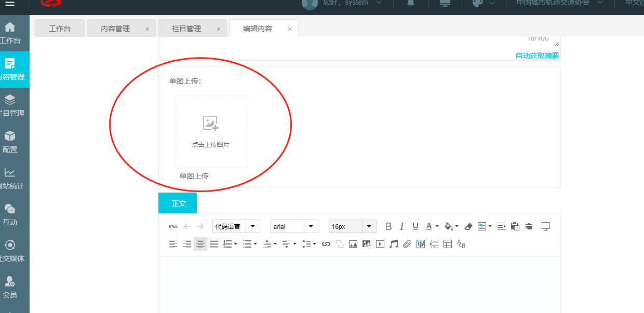Screen dimensions: 644x313
Task: Click the redo arrow in editor toolbar
Action: pos(200,226)
